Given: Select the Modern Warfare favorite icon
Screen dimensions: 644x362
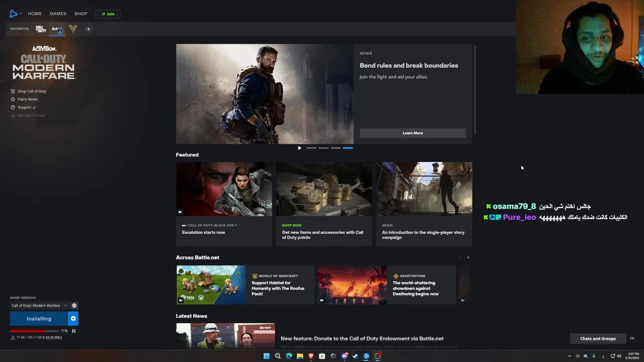Looking at the screenshot, I should tap(57, 29).
